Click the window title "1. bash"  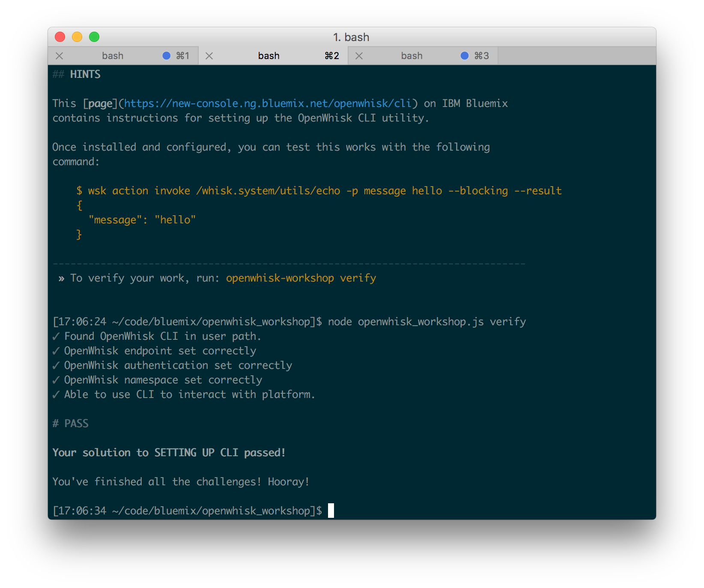[x=351, y=37]
